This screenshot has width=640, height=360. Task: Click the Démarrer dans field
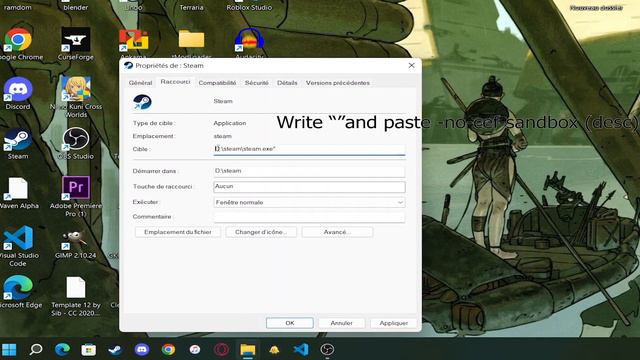coord(309,171)
